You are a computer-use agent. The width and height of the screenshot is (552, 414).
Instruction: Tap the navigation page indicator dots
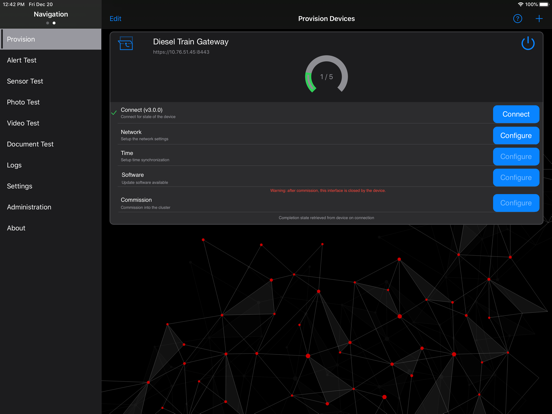tap(51, 23)
